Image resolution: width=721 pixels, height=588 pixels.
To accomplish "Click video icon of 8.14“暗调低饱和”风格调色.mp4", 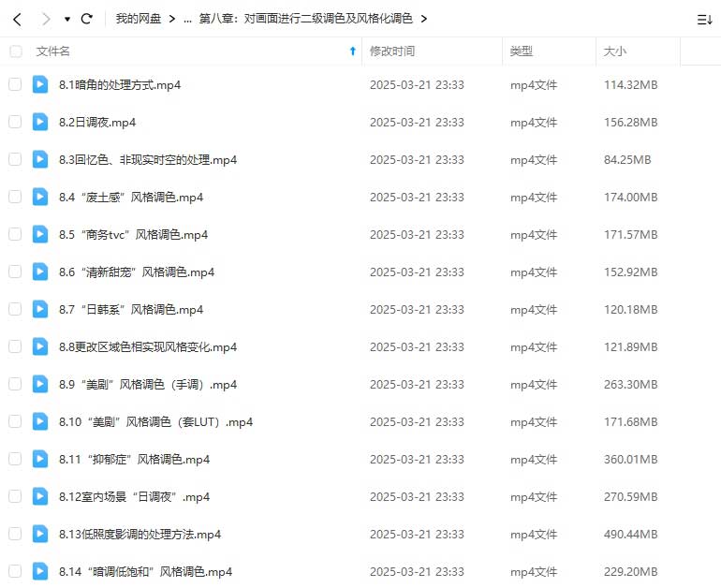I will click(40, 571).
